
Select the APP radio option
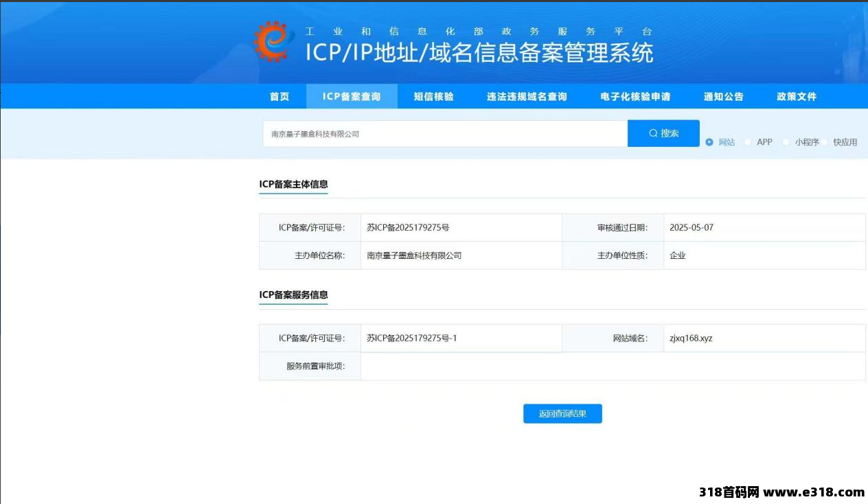pos(748,142)
